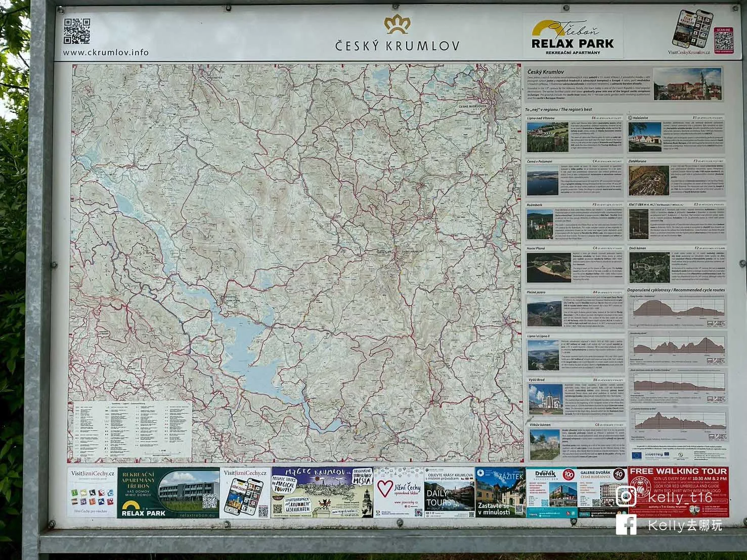Open the www.ckrumlov.info link

pyautogui.click(x=106, y=52)
